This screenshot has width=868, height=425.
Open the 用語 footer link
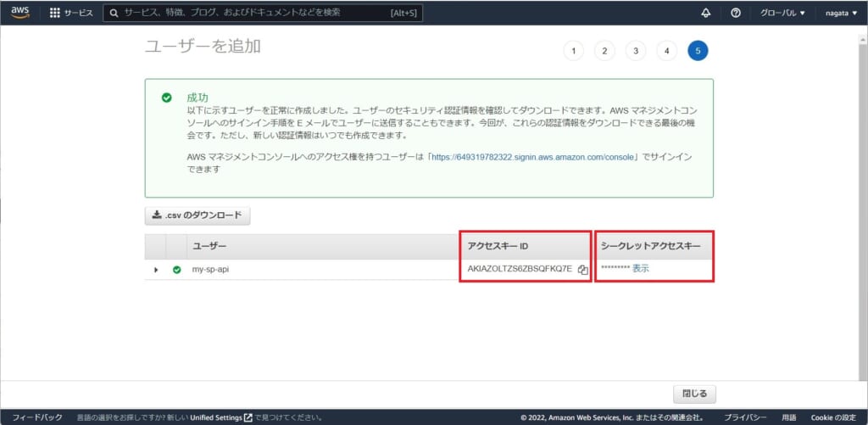789,417
